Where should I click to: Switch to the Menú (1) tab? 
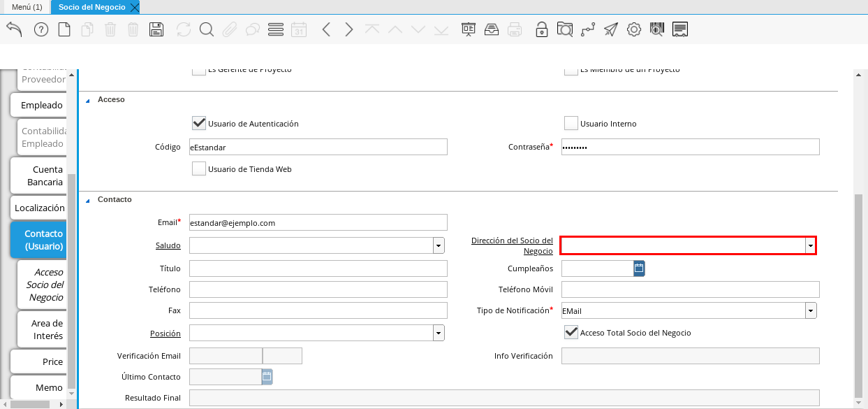(x=27, y=7)
